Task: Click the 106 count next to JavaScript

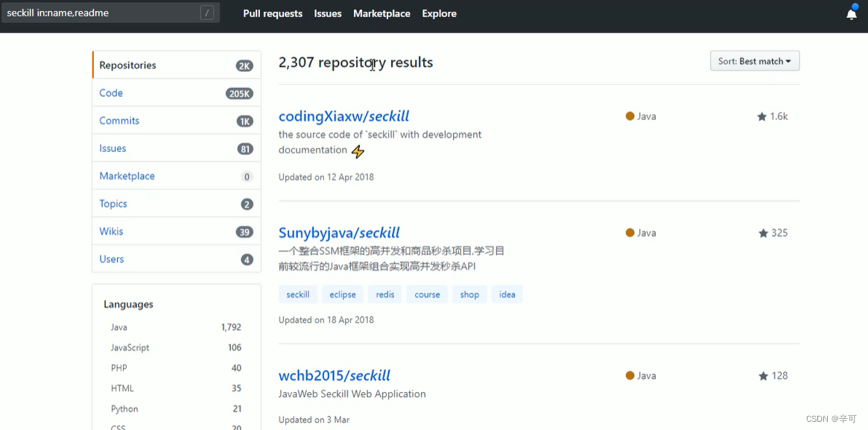Action: 235,347
